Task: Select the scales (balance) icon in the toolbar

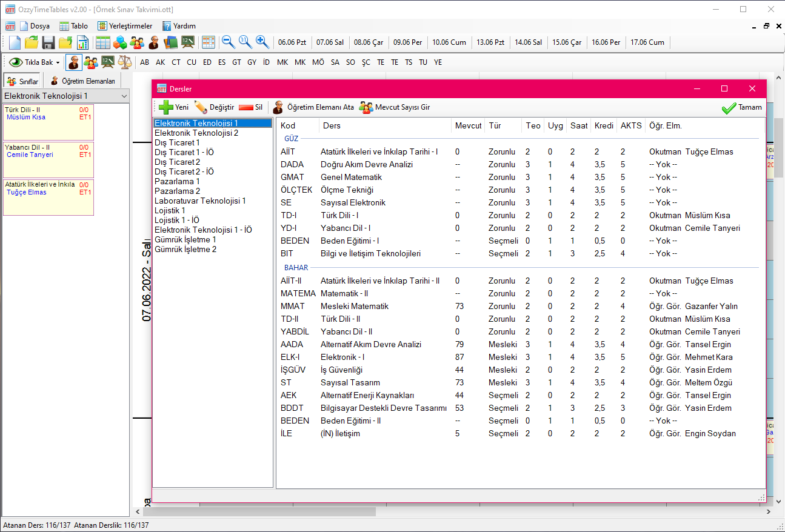Action: point(127,62)
